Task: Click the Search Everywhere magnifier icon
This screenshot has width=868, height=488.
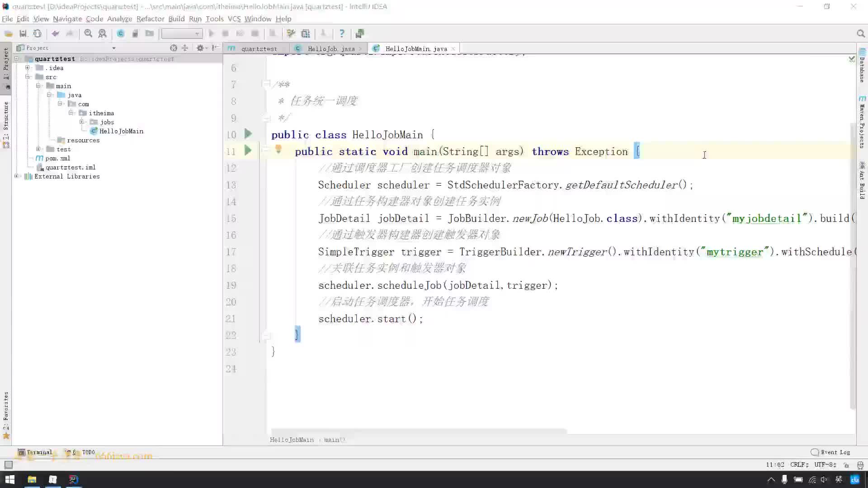Action: click(860, 33)
